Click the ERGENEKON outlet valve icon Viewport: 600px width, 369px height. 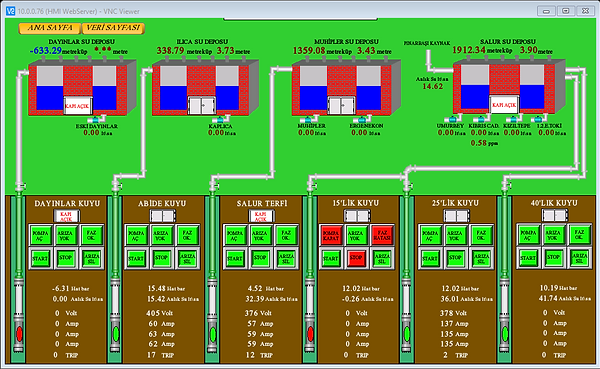362,119
